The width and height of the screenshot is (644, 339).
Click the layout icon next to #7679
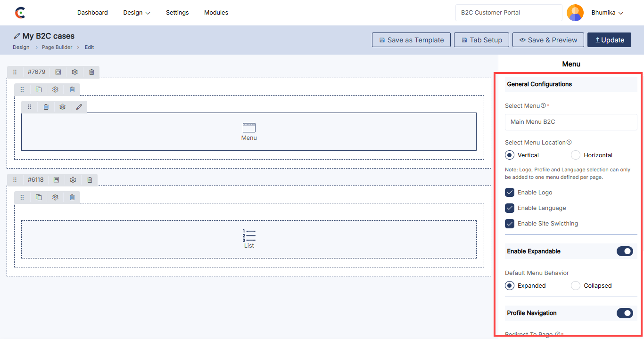coord(58,72)
